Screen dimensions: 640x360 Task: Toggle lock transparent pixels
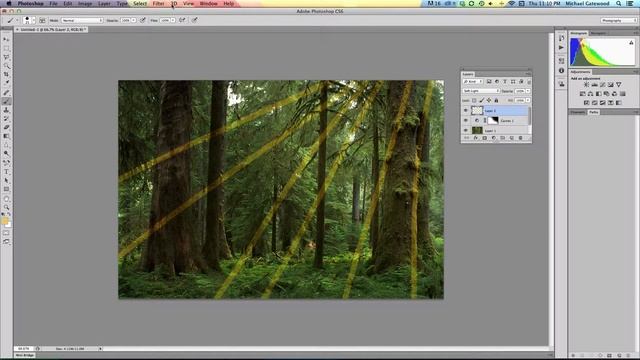coord(474,100)
